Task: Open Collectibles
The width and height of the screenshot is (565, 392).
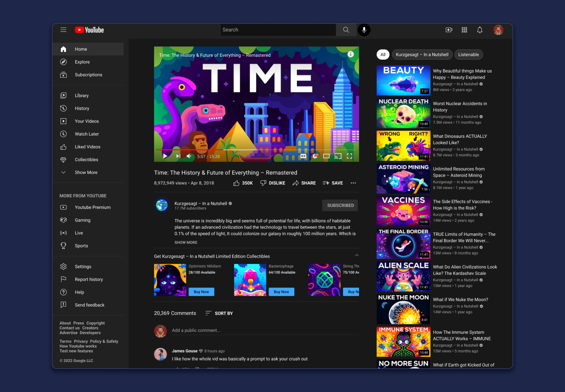Action: (x=88, y=160)
